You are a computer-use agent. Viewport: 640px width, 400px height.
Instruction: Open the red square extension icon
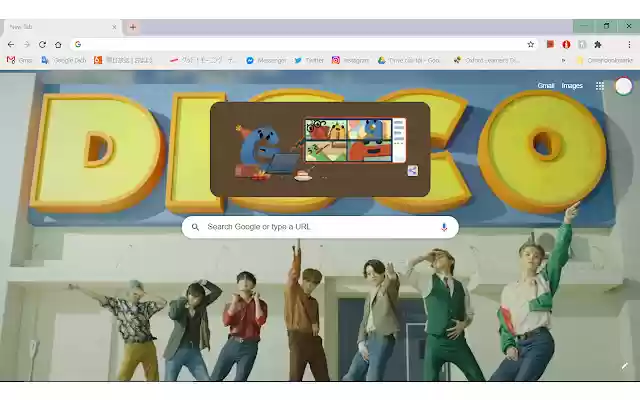pyautogui.click(x=550, y=44)
